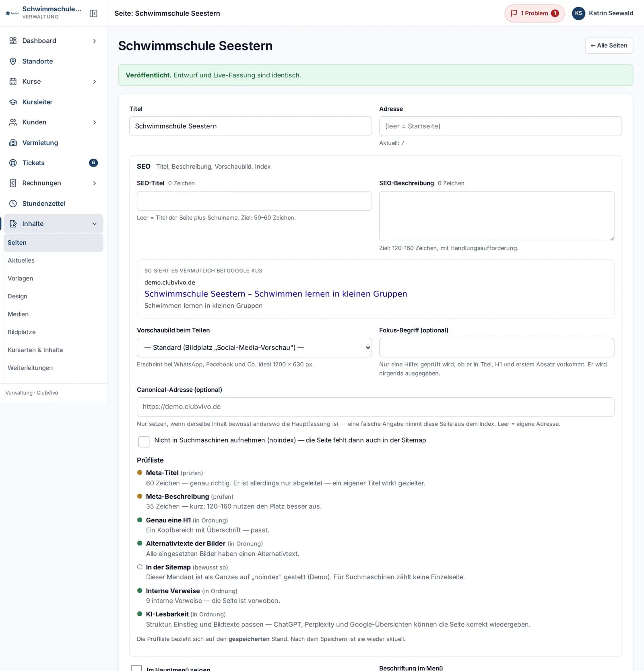Expand the Kurse submenu chevron
The width and height of the screenshot is (644, 671).
point(95,81)
